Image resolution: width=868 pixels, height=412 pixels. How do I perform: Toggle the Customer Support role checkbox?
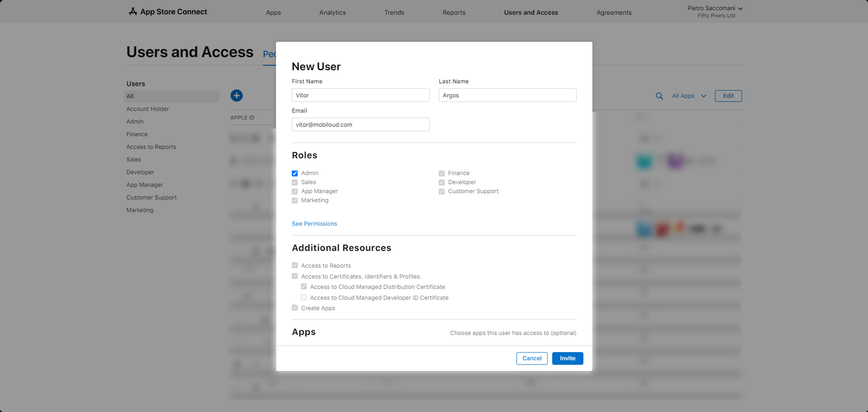click(x=441, y=192)
